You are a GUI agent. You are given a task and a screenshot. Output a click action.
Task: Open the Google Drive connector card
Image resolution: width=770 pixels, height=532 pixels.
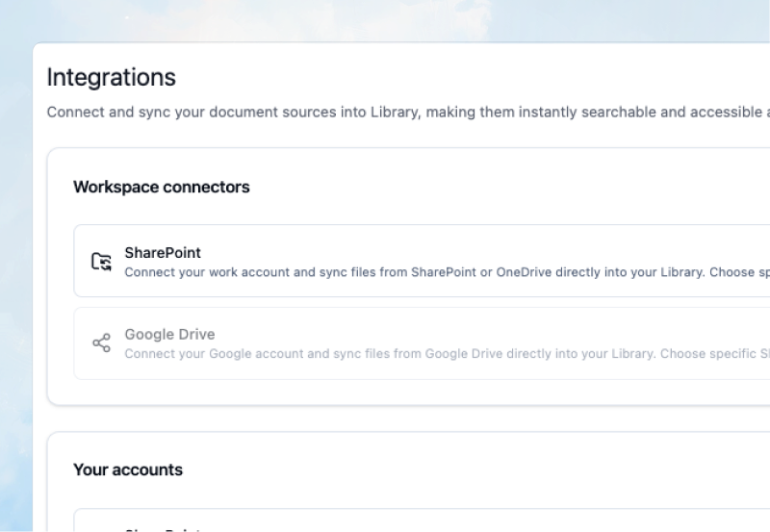(422, 343)
